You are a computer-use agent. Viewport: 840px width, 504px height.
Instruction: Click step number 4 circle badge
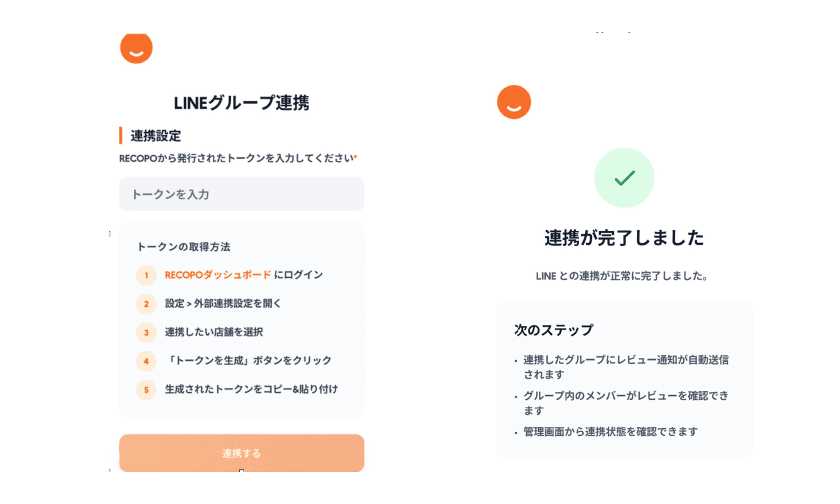[x=146, y=361]
